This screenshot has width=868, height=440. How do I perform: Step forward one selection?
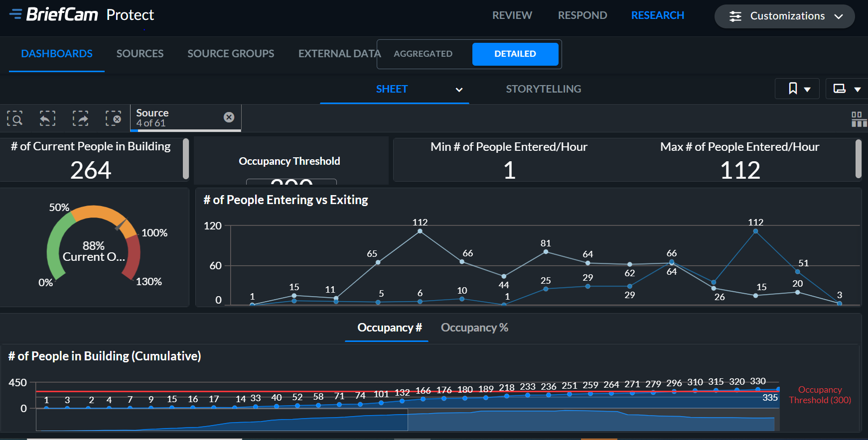[x=80, y=118]
